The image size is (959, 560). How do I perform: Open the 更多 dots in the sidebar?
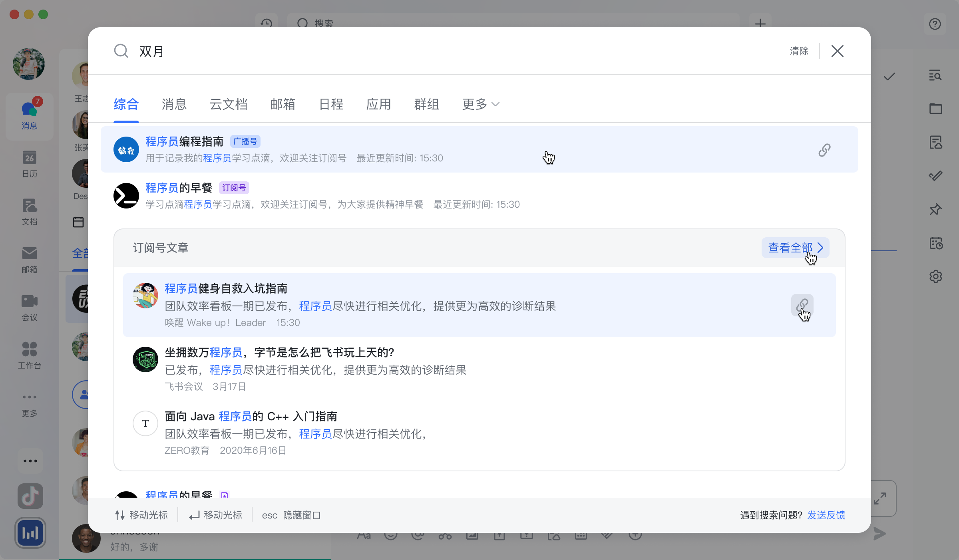coord(30,404)
